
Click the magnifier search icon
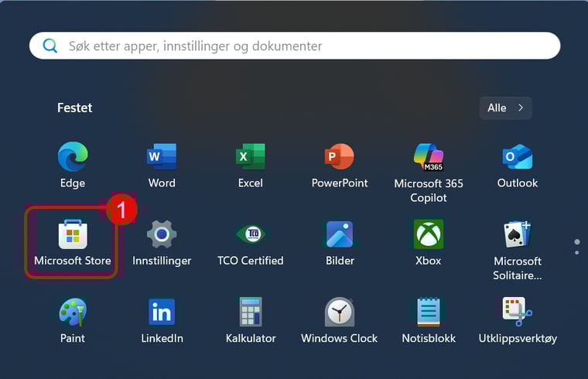tap(50, 46)
